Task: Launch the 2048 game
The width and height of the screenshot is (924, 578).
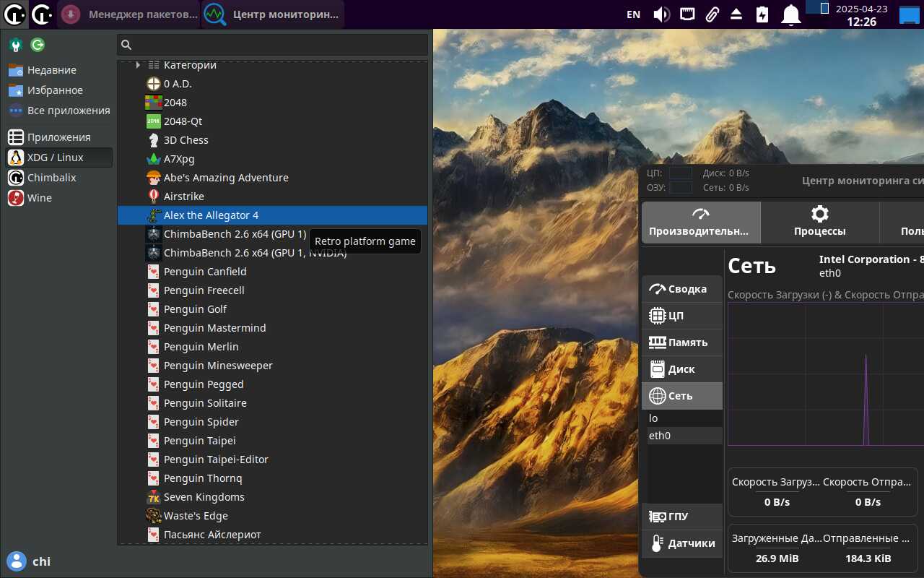Action: [272, 103]
